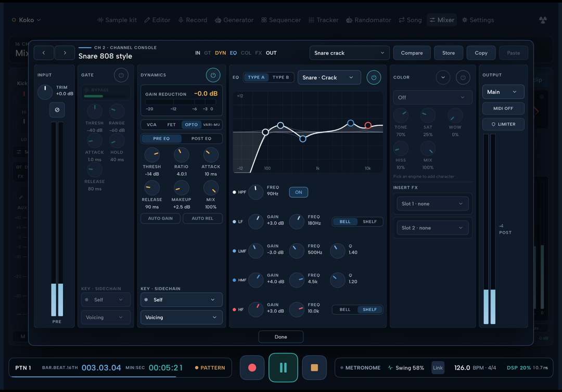Viewport: 562px width, 392px height.
Task: Jump to the DYN section link
Action: 221,53
